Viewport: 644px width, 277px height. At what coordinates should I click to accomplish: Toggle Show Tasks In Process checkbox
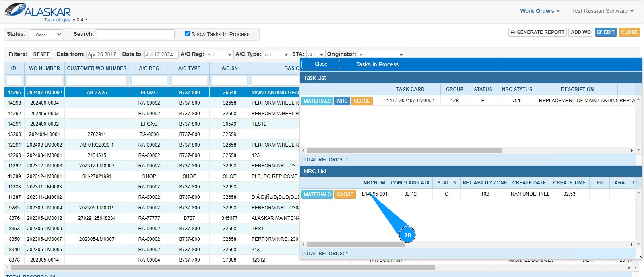click(187, 34)
